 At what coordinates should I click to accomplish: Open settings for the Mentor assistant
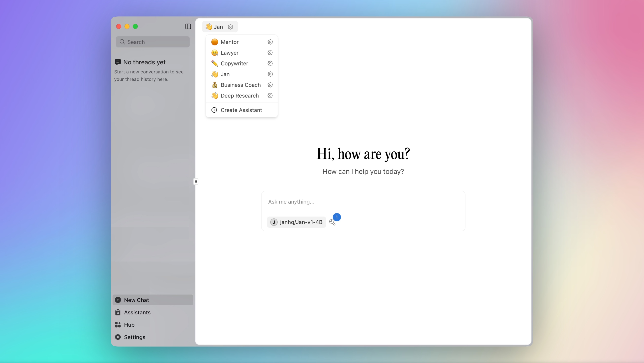(270, 42)
